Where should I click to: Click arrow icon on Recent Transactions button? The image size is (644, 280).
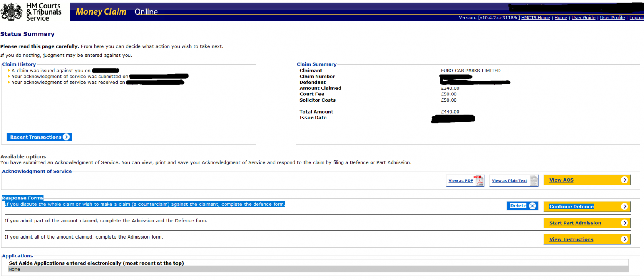66,137
